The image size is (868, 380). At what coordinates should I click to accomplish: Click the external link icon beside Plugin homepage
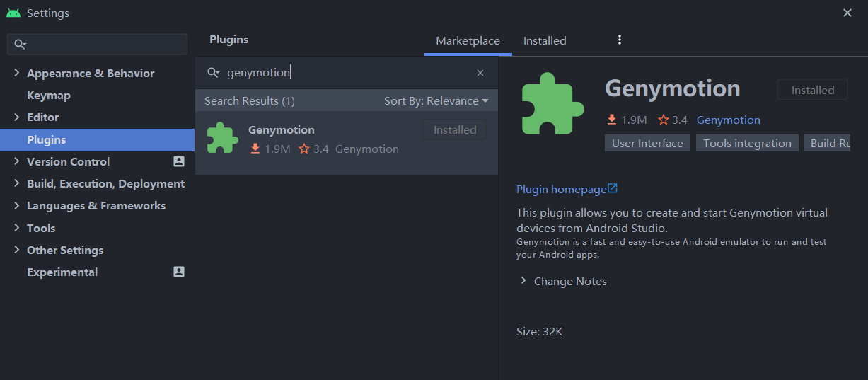[613, 188]
